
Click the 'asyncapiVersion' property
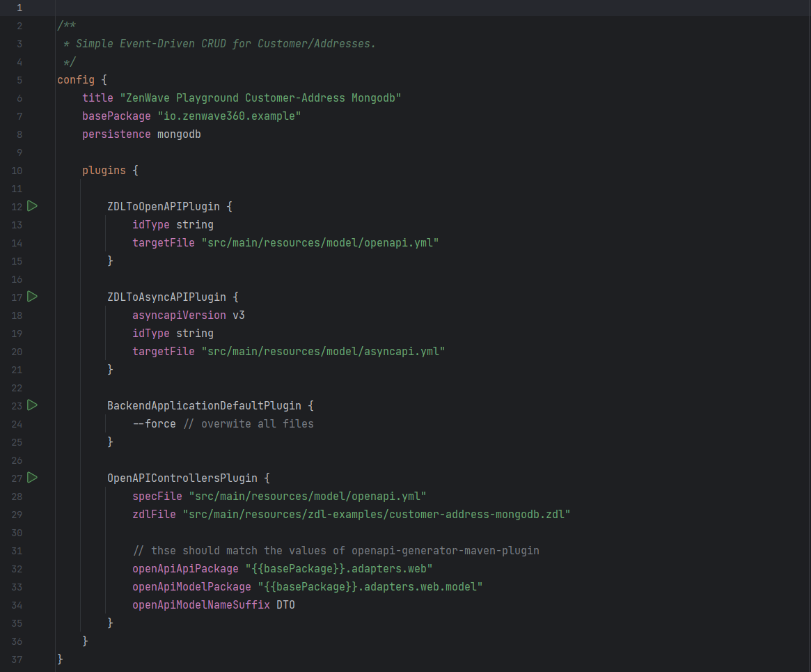pyautogui.click(x=179, y=315)
